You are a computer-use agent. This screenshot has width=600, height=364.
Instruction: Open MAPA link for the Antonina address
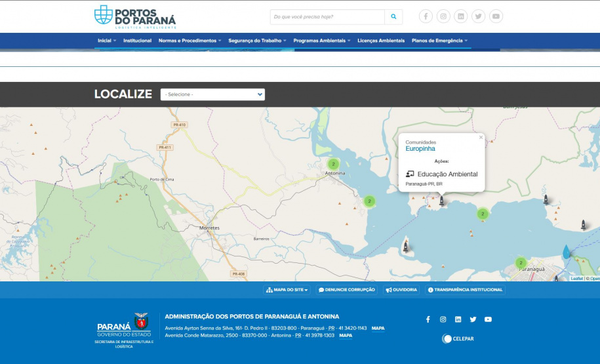click(346, 336)
